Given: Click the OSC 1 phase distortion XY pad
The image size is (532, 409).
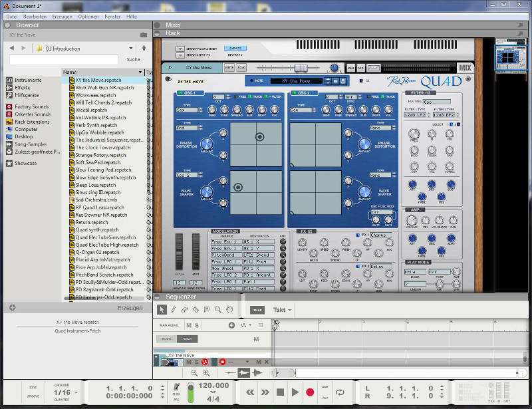Looking at the screenshot, I should pos(256,144).
